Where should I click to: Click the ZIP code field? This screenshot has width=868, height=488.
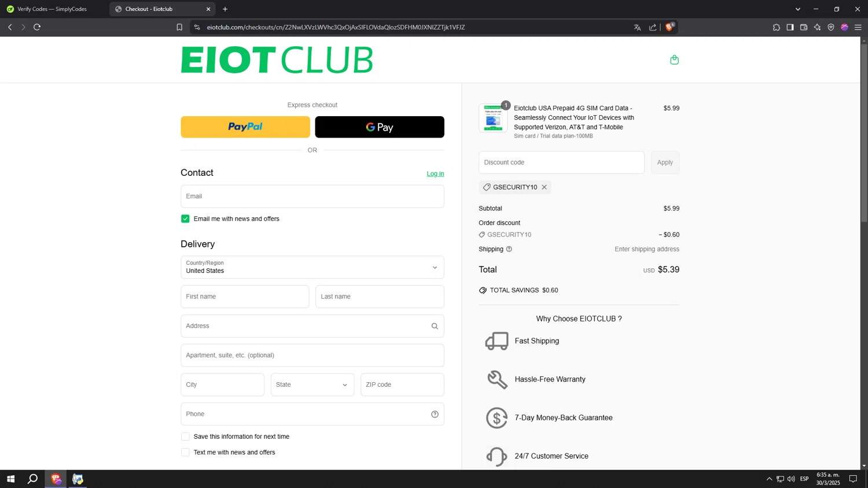[x=402, y=385]
